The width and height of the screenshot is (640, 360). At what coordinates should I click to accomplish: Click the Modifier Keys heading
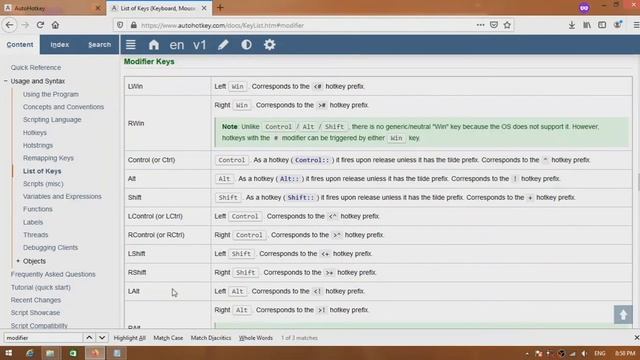149,62
